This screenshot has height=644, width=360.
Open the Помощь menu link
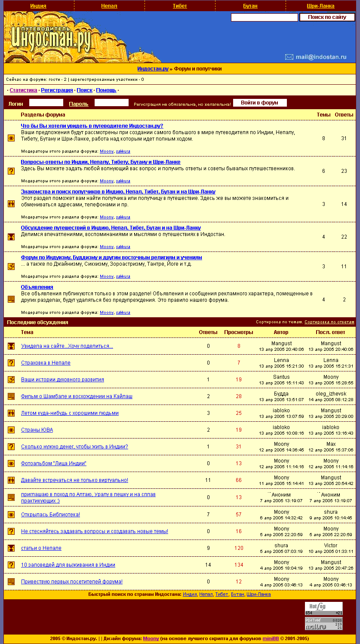tap(106, 90)
